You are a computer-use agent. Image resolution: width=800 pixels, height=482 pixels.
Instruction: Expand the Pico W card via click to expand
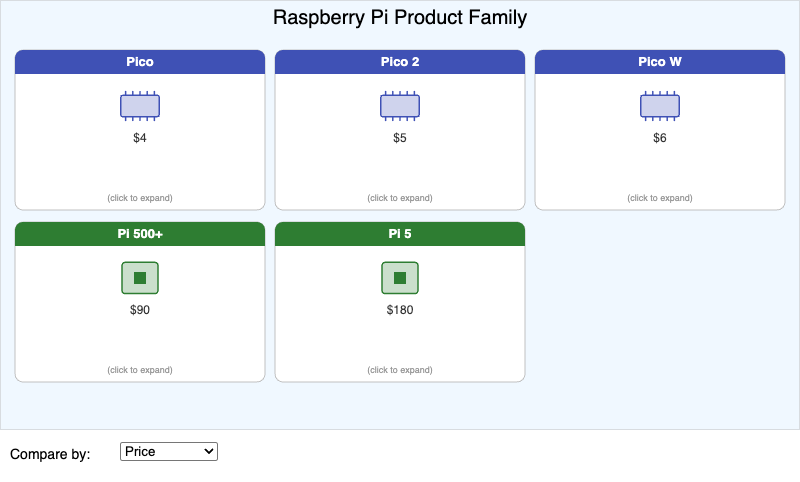click(660, 198)
